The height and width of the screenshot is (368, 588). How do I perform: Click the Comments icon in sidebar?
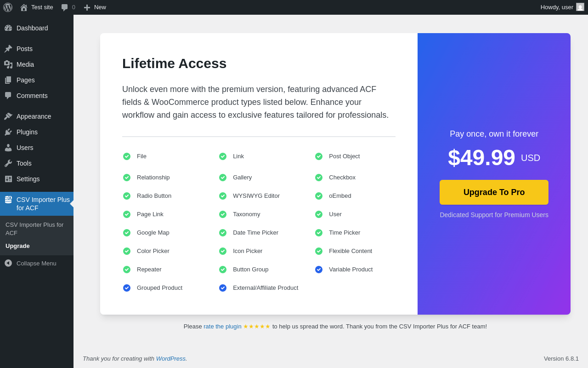(8, 96)
